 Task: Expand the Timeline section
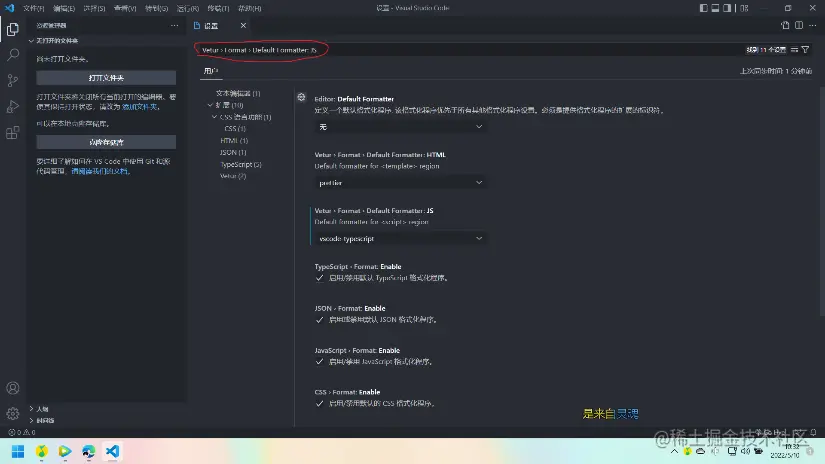[43, 420]
